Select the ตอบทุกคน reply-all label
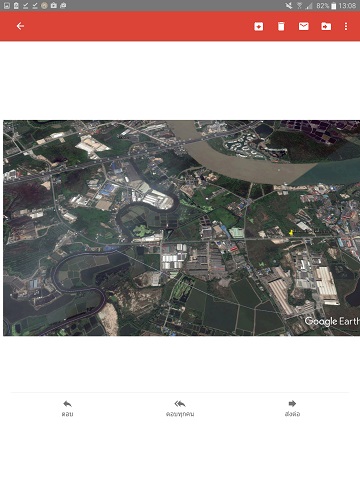Viewport: 360px width, 480px height. pos(180,414)
